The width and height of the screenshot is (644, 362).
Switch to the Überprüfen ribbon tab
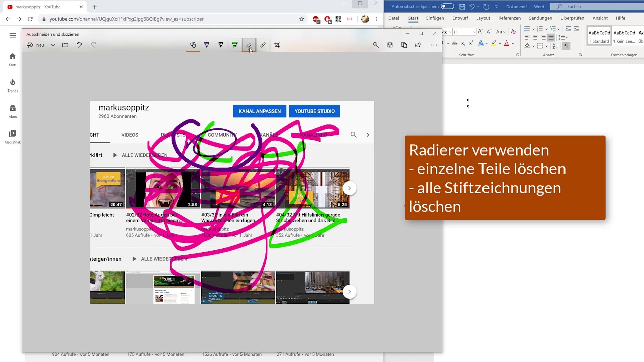point(572,18)
